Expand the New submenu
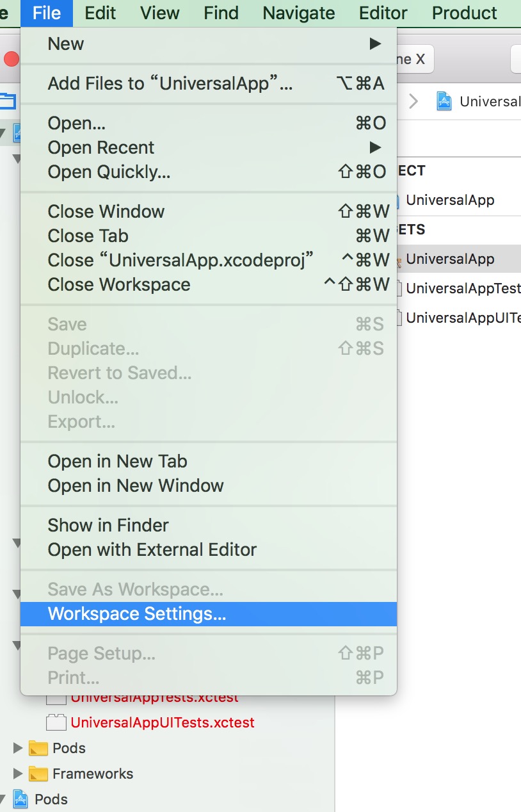 click(209, 44)
